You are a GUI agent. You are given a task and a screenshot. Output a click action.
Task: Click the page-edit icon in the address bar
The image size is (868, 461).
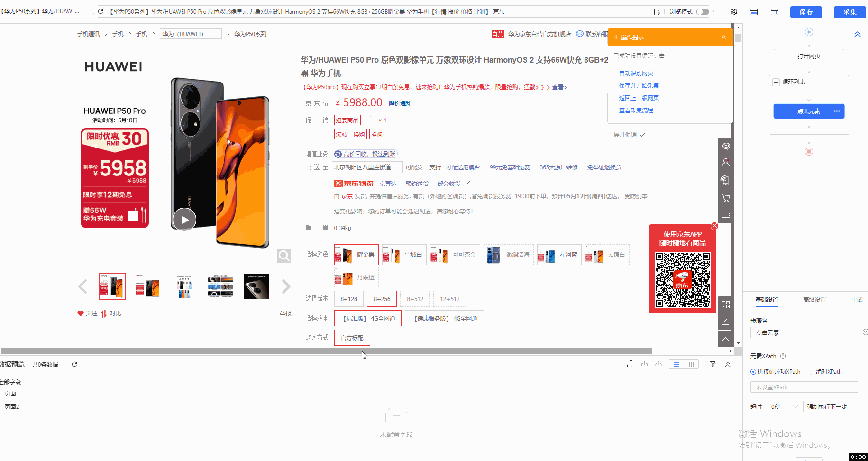tap(657, 12)
